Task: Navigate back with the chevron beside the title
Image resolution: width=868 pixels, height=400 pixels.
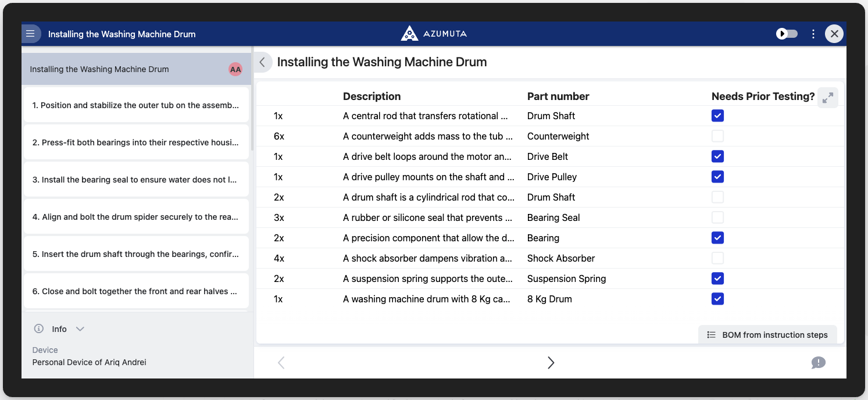Action: (x=262, y=62)
